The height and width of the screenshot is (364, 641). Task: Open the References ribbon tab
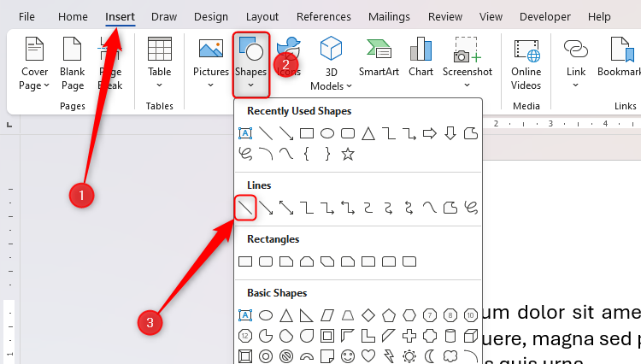323,17
